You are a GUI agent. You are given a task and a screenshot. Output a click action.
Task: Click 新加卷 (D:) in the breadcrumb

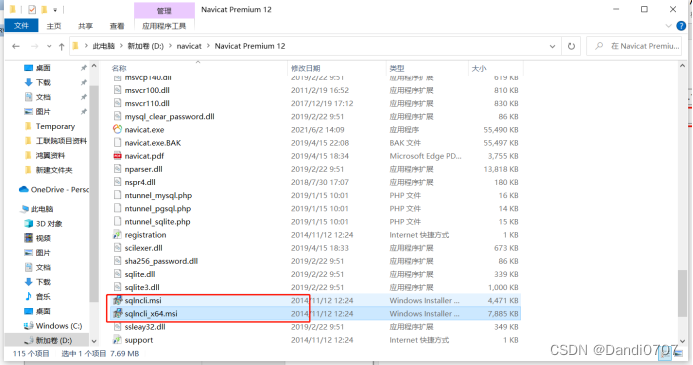[x=145, y=46]
